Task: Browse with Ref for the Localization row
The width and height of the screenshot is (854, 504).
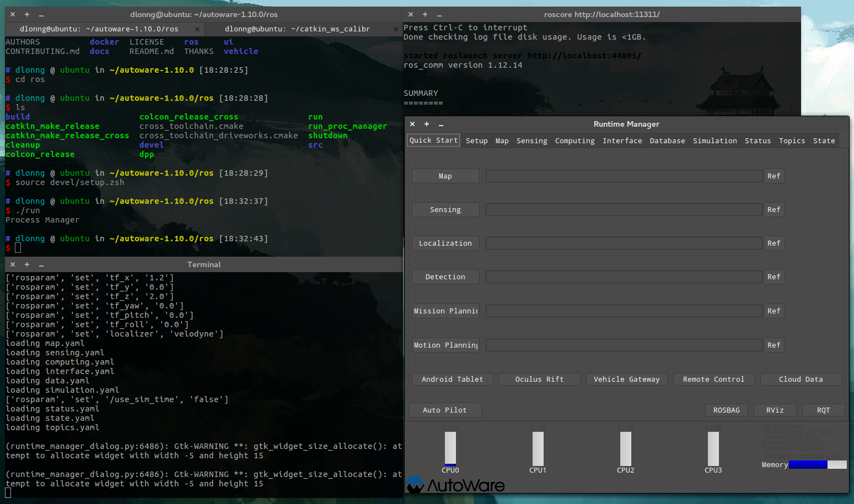Action: pyautogui.click(x=774, y=243)
